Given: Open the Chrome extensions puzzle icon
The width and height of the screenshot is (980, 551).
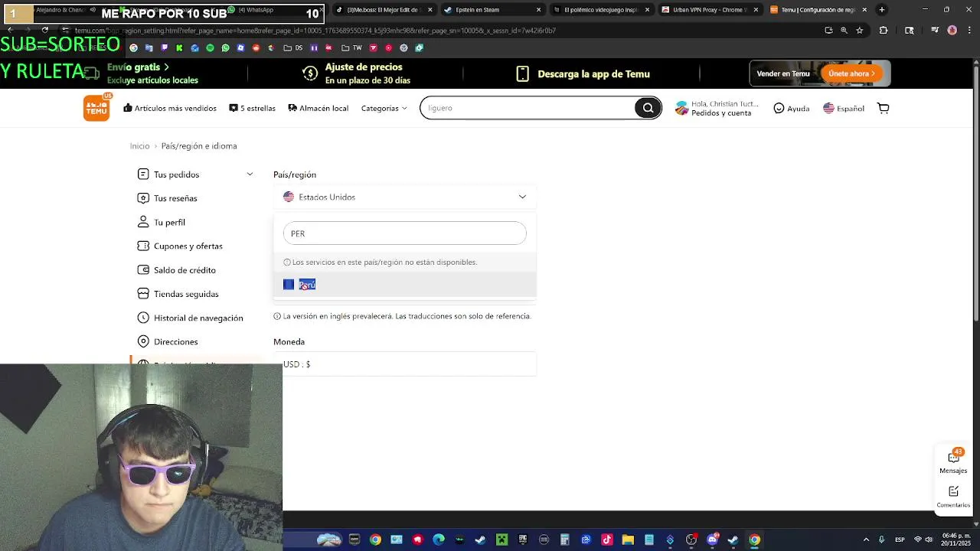Looking at the screenshot, I should 884,31.
